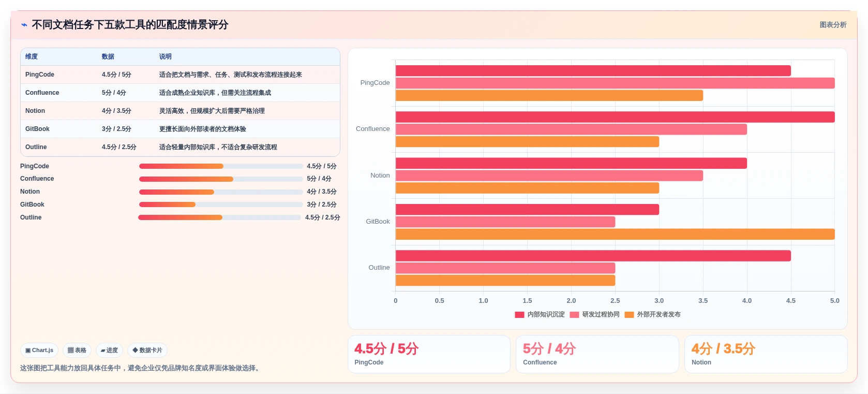Screen dimensions: 868x394
Task: Click the Outline progress bar
Action: (219, 217)
